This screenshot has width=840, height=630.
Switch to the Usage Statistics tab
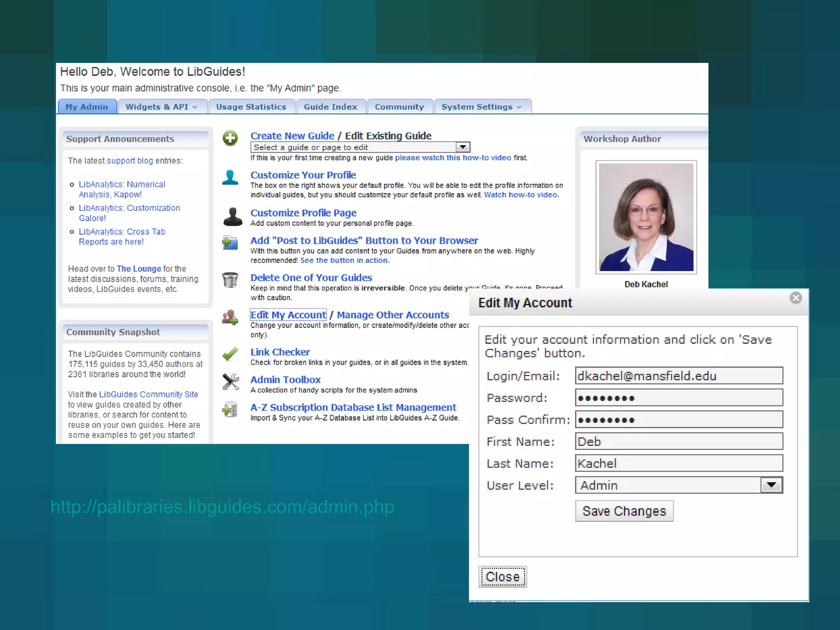pos(251,107)
